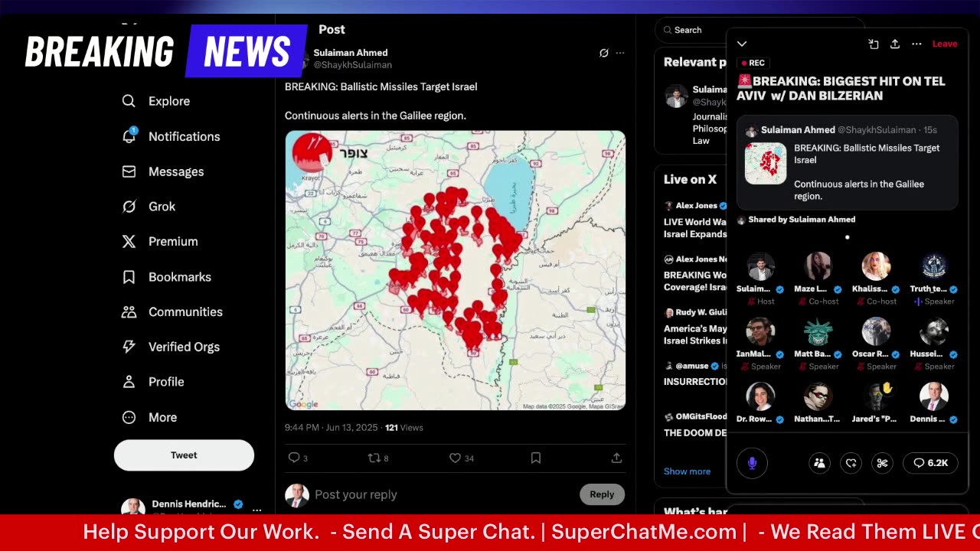Like the post with the heart icon
The width and height of the screenshot is (980, 551).
coord(455,458)
